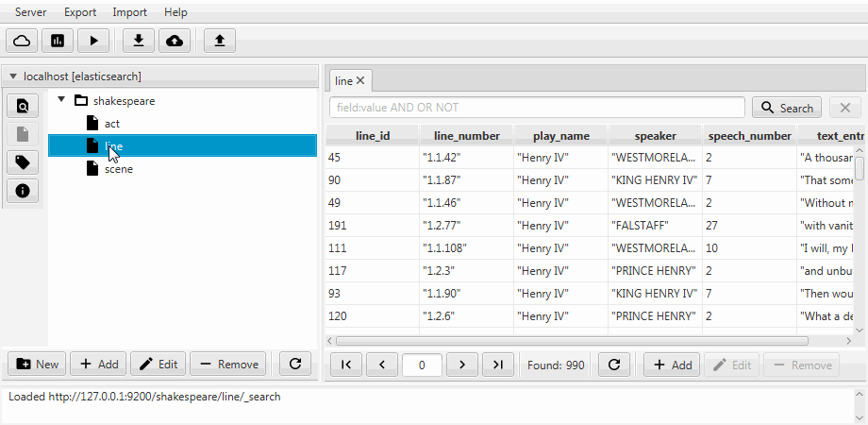Collapse the shakespeare index node
Screen dimensions: 868x425
point(61,100)
